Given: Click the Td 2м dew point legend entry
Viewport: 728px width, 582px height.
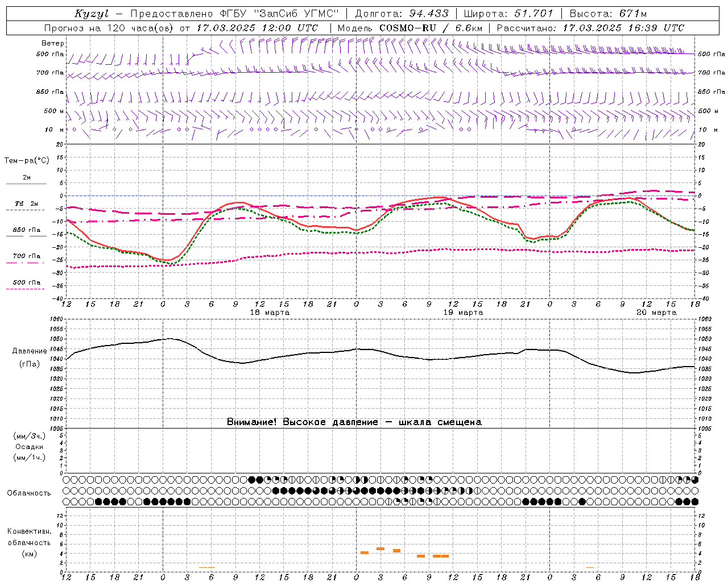Looking at the screenshot, I should 27,203.
